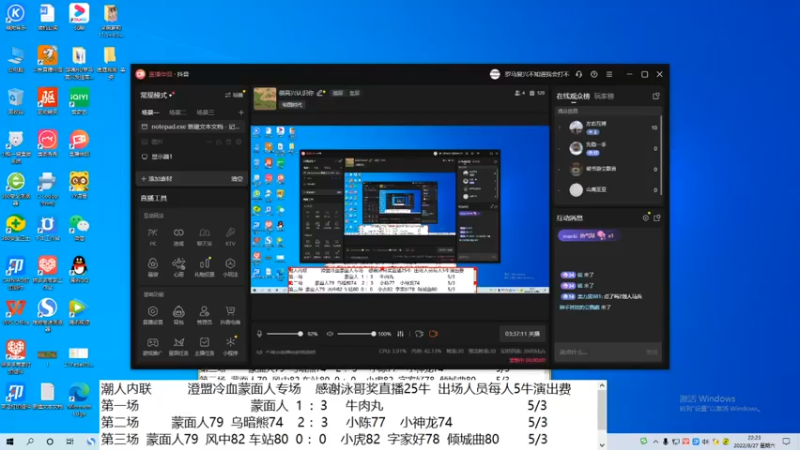Screen dimensions: 800x450
Task: Click the chat message input field
Action: coord(600,352)
